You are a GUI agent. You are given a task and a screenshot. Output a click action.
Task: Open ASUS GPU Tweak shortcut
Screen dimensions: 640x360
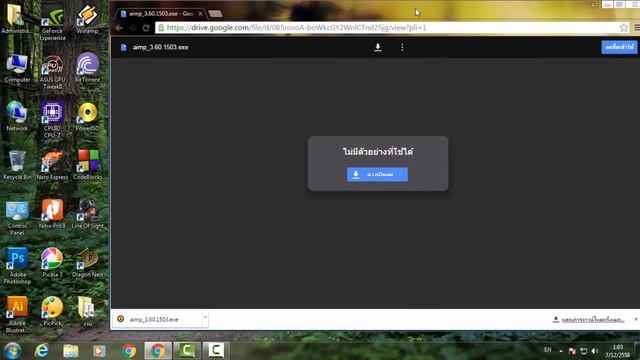click(53, 72)
